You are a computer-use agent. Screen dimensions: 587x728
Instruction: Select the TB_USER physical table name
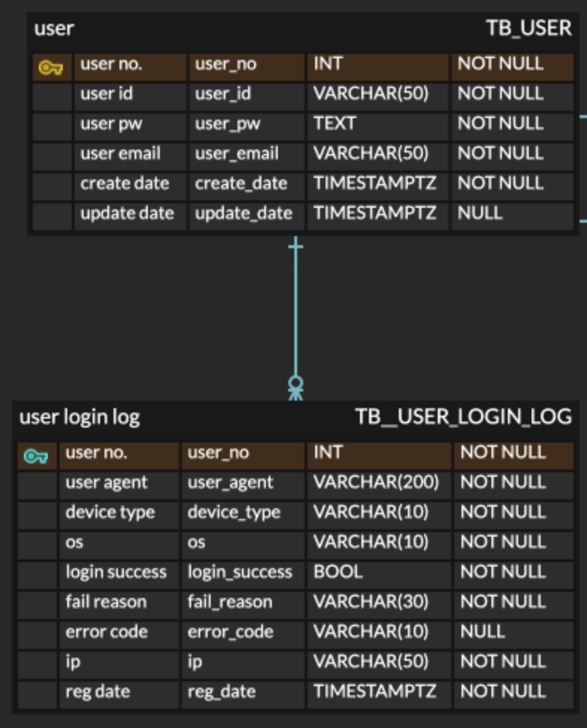529,28
